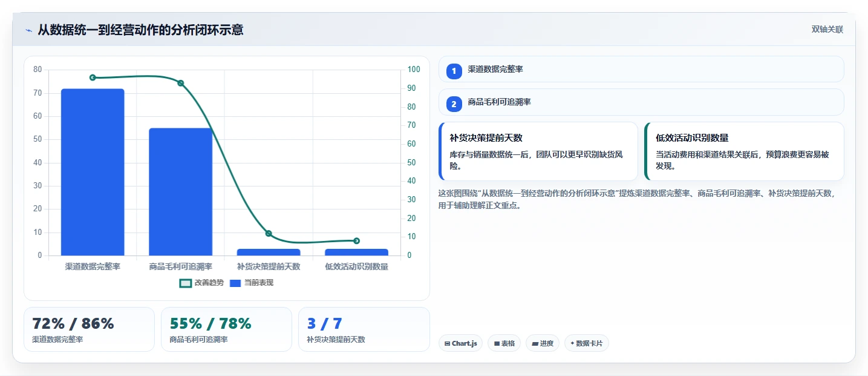
Task: Toggle the 改善趋势 legend swatch
Action: coord(186,283)
